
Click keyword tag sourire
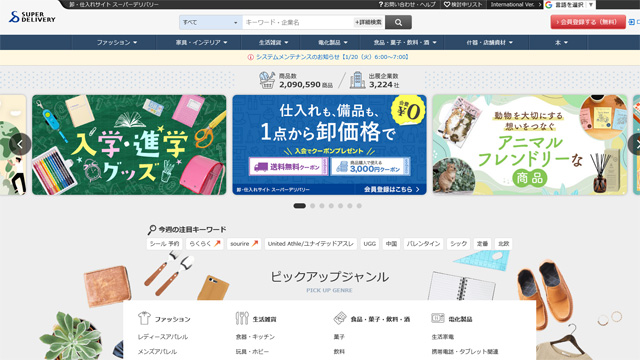tap(244, 244)
